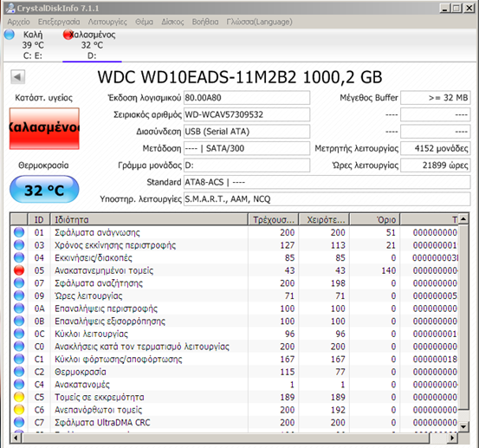Screen dimensions: 479x448
Task: Open the Αρχείο menu
Action: [x=19, y=22]
